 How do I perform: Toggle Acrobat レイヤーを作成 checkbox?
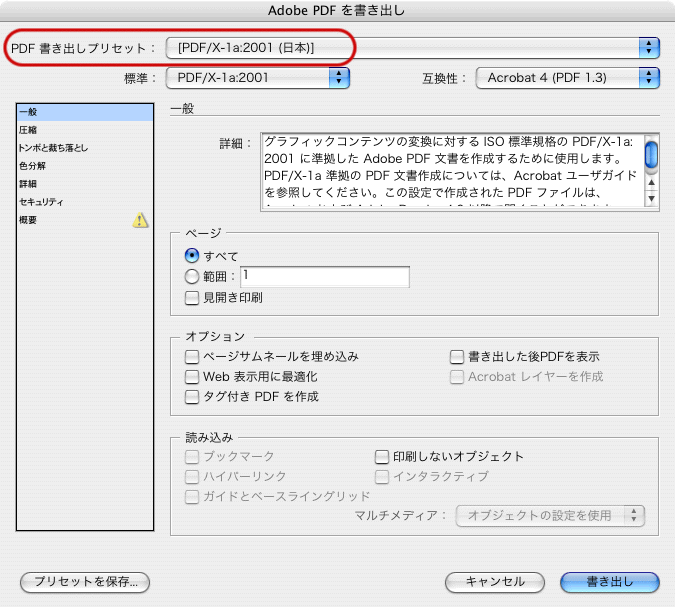click(457, 377)
